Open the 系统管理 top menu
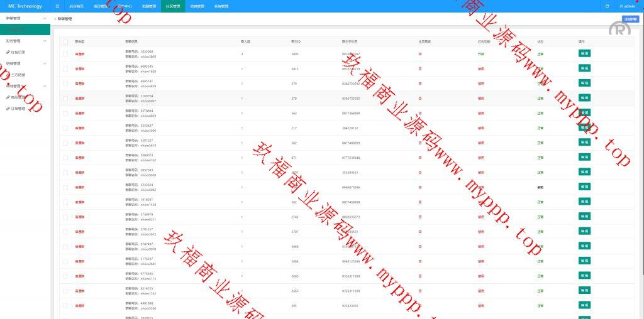This screenshot has width=644, height=319. pyautogui.click(x=221, y=6)
